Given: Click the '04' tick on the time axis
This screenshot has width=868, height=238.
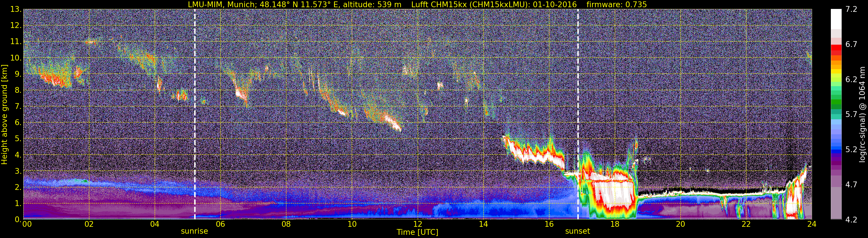Looking at the screenshot, I should (x=155, y=224).
